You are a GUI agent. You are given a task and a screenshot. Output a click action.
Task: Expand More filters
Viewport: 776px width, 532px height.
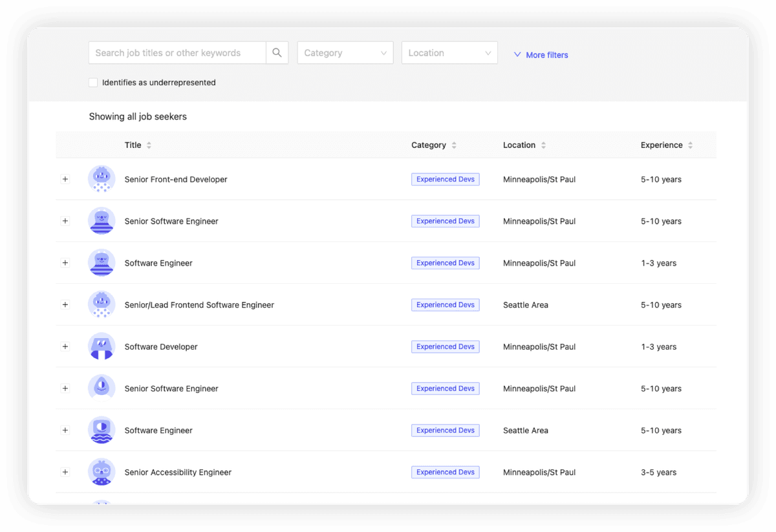(x=541, y=55)
